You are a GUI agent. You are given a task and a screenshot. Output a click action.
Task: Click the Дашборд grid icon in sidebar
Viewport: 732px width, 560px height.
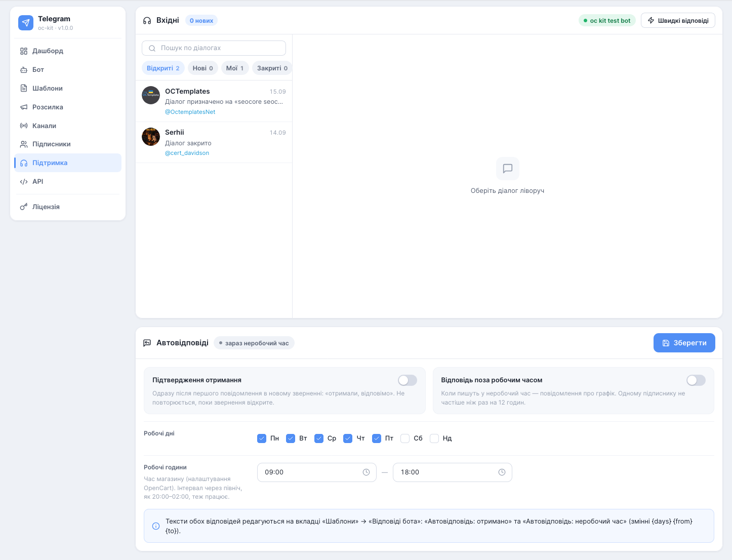coord(24,51)
